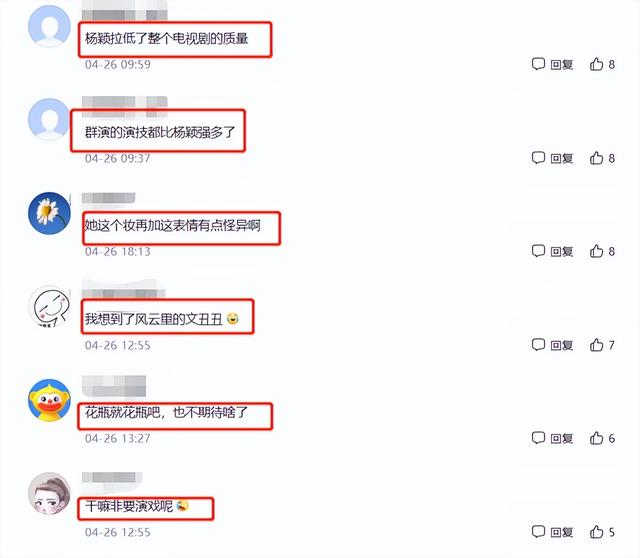The image size is (640, 558).
Task: Like the comment with 5 likes
Action: point(596,532)
